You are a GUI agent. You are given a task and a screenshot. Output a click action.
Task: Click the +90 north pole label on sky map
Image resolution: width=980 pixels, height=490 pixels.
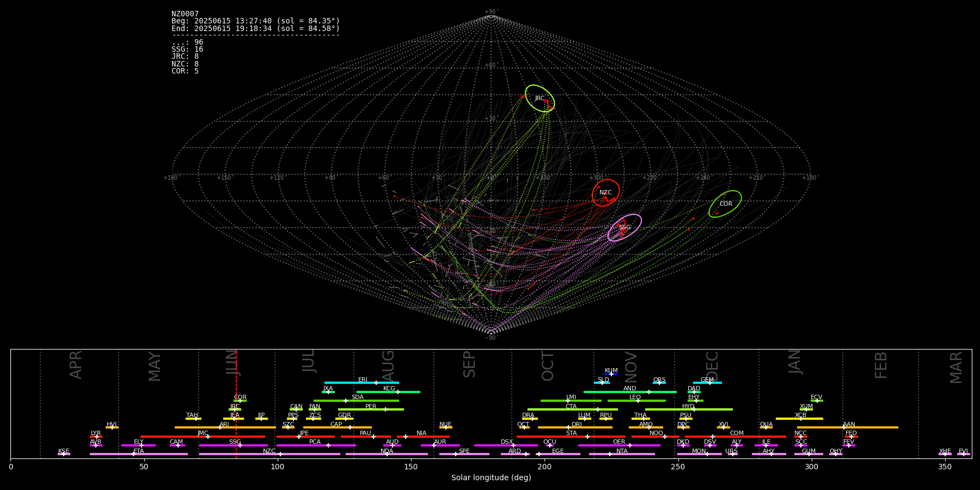[x=491, y=12]
